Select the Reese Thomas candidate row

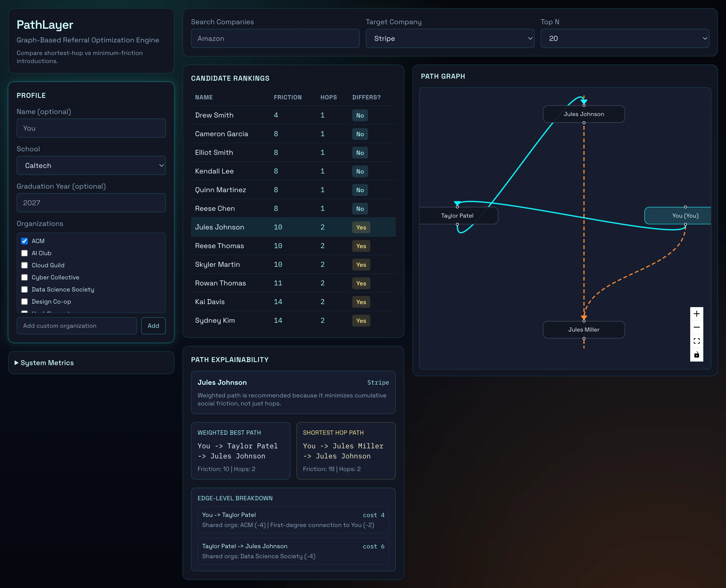293,246
